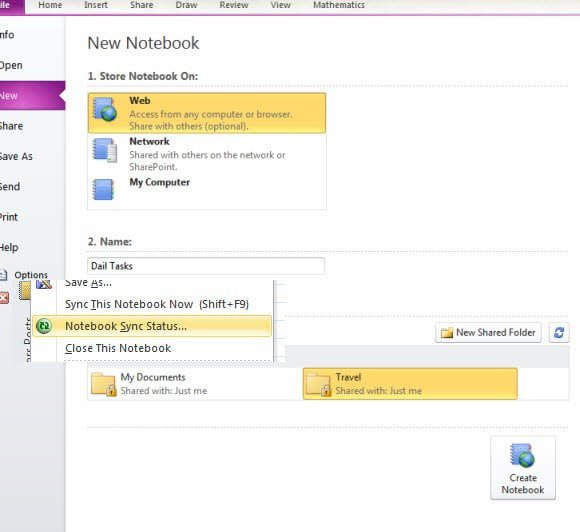The height and width of the screenshot is (532, 580).
Task: Open the Share ribbon tab
Action: coord(141,5)
